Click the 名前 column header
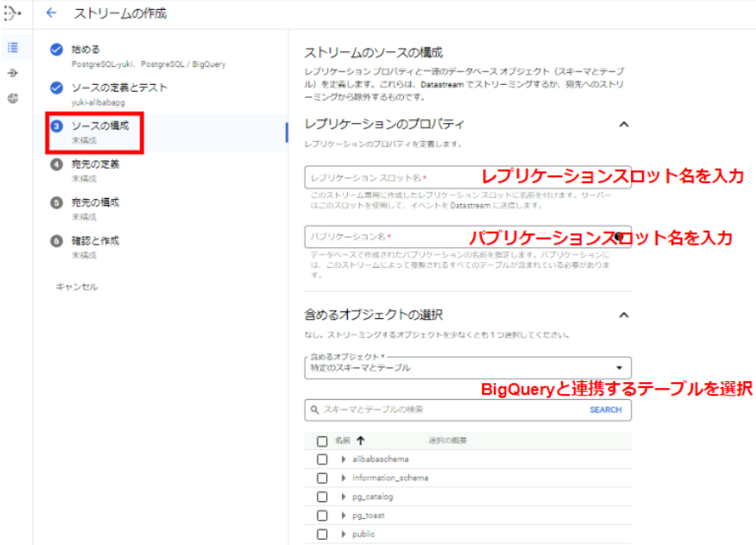This screenshot has height=545, width=756. tap(343, 440)
